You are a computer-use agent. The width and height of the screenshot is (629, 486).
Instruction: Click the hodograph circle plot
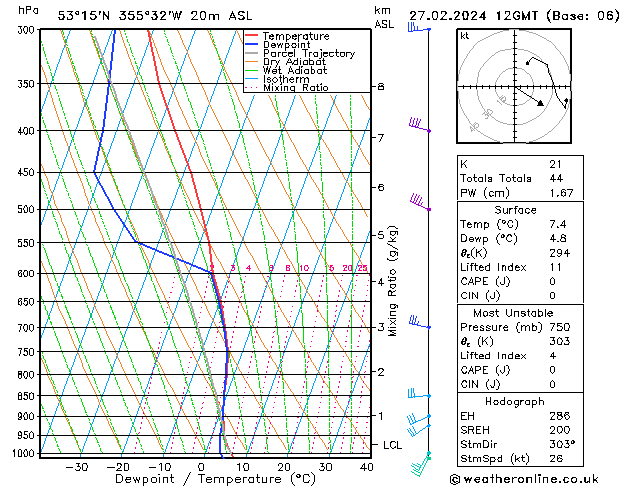pos(514,88)
